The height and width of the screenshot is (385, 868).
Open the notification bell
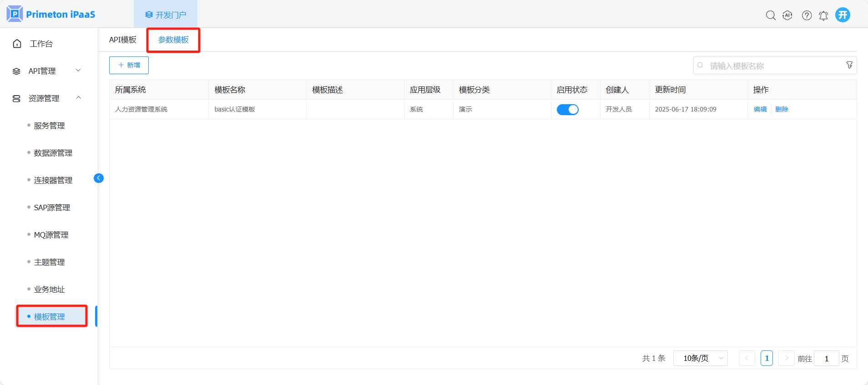click(x=823, y=15)
